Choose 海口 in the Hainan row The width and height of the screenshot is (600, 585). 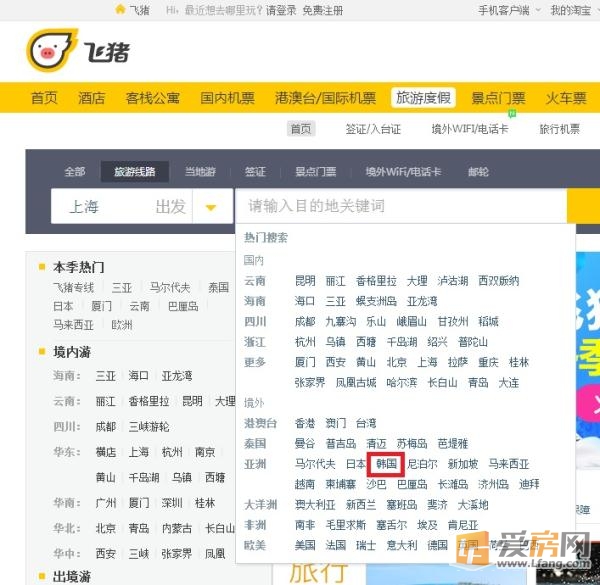pyautogui.click(x=305, y=301)
